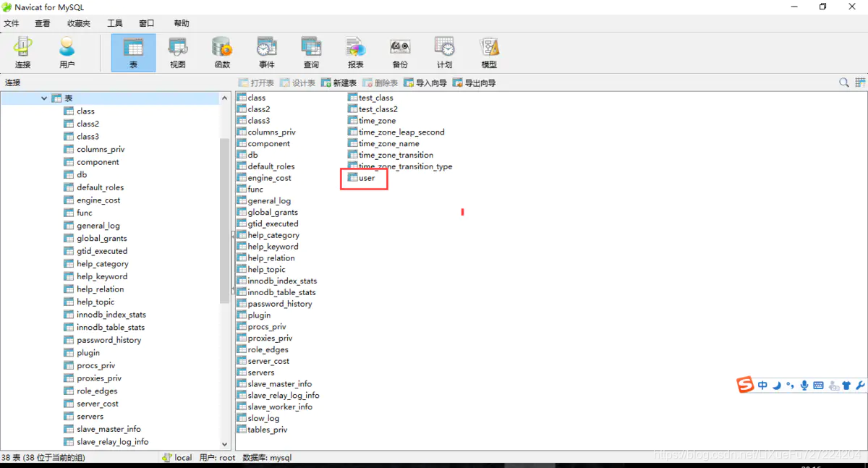Select slave_master_info in tree panel
This screenshot has width=868, height=468.
102,429
